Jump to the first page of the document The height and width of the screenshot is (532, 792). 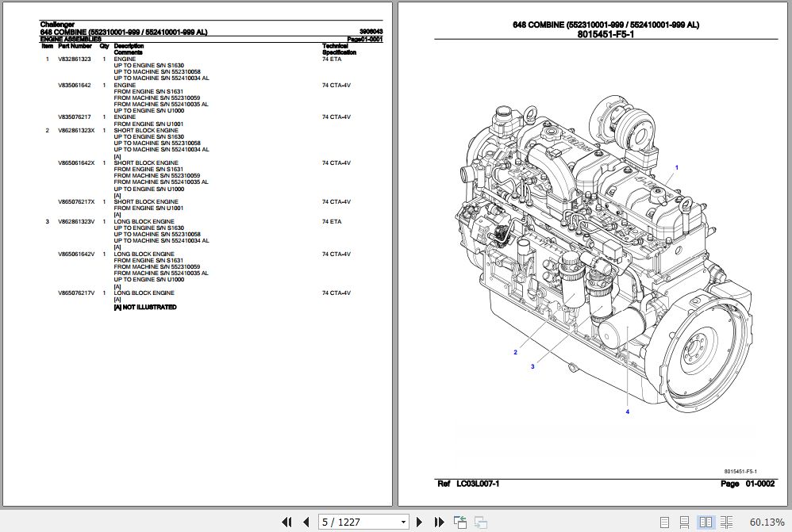[287, 522]
